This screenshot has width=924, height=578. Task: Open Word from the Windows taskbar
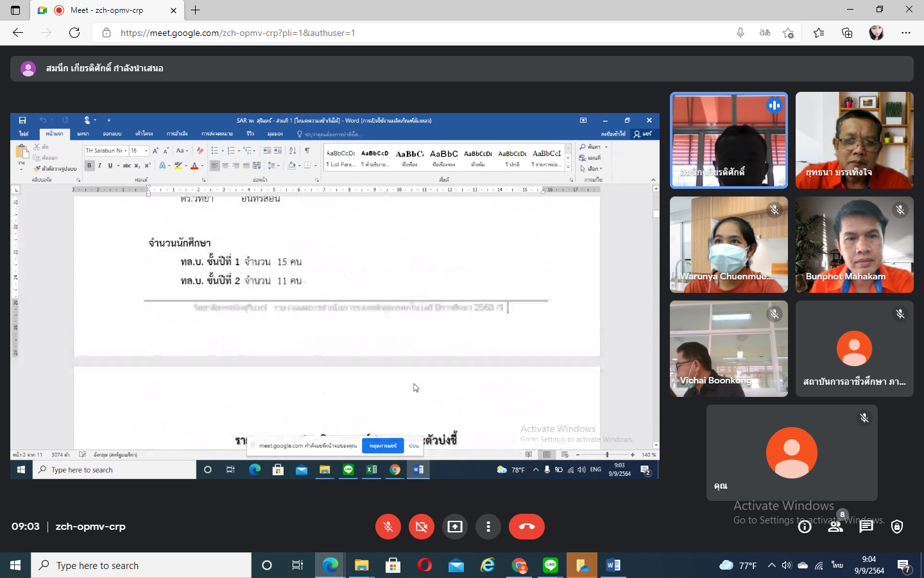613,565
